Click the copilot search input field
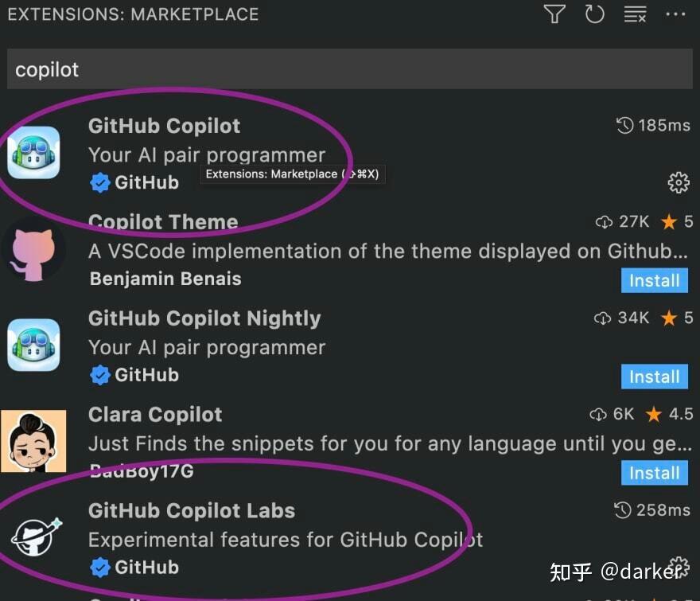 click(x=350, y=69)
